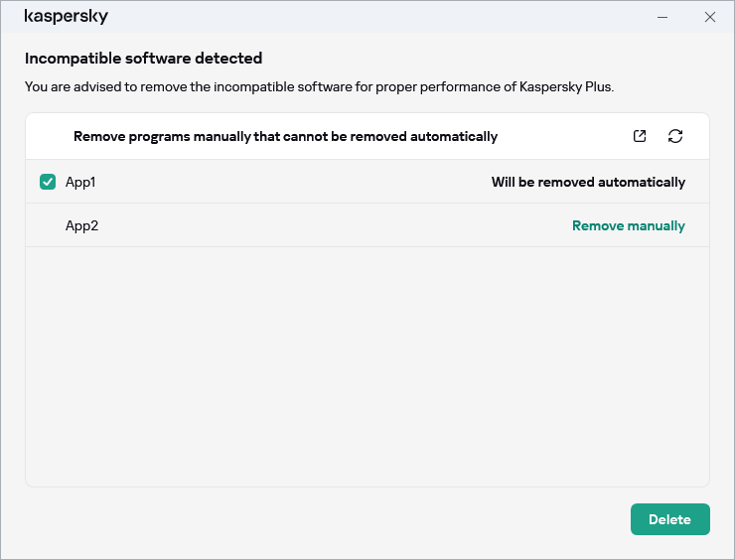Close the Kaspersky dialog window

[x=709, y=17]
